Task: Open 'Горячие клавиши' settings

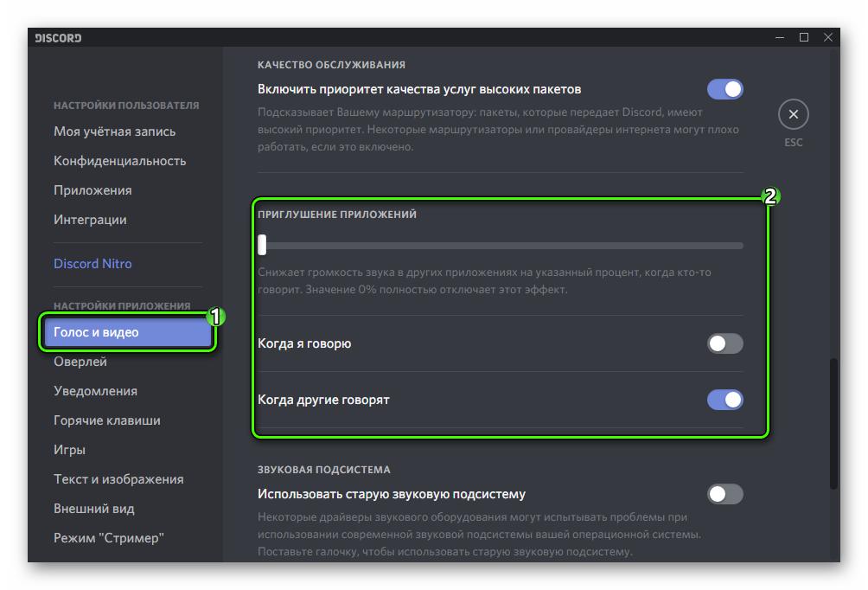Action: click(x=107, y=420)
